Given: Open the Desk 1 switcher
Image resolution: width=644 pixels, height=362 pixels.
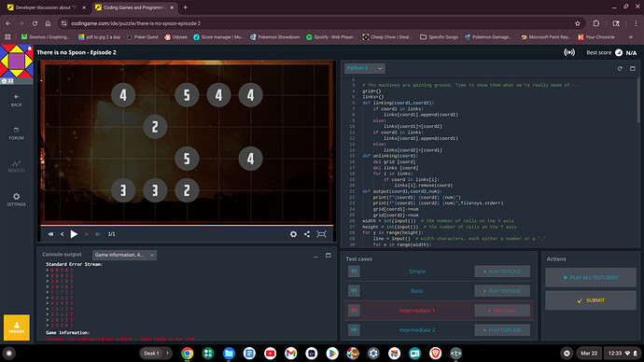Looking at the screenshot, I should coord(155,353).
